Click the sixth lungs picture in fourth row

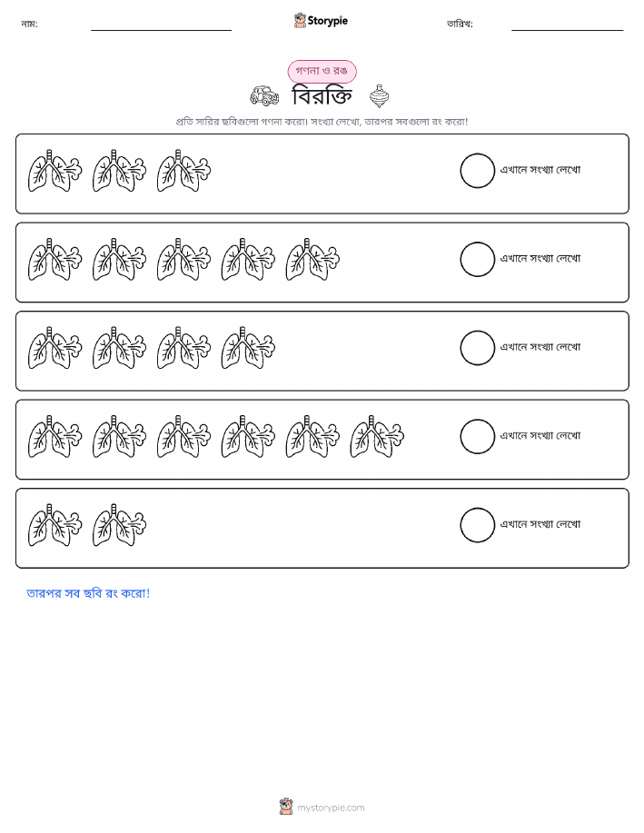pos(377,437)
